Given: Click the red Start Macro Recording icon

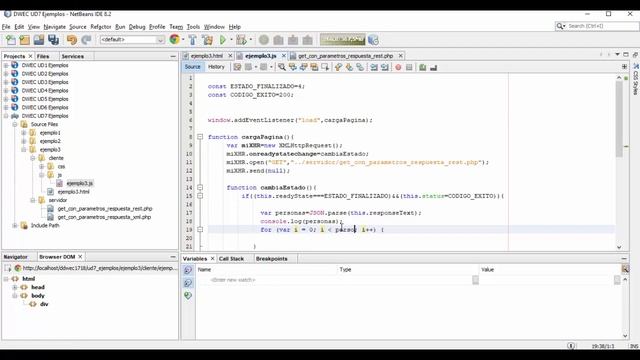Looking at the screenshot, I should point(398,67).
